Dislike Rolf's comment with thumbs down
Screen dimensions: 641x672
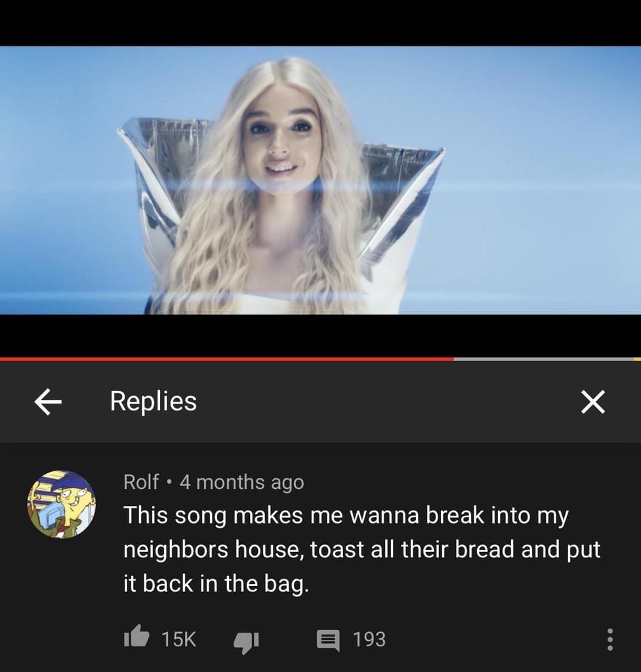point(246,642)
